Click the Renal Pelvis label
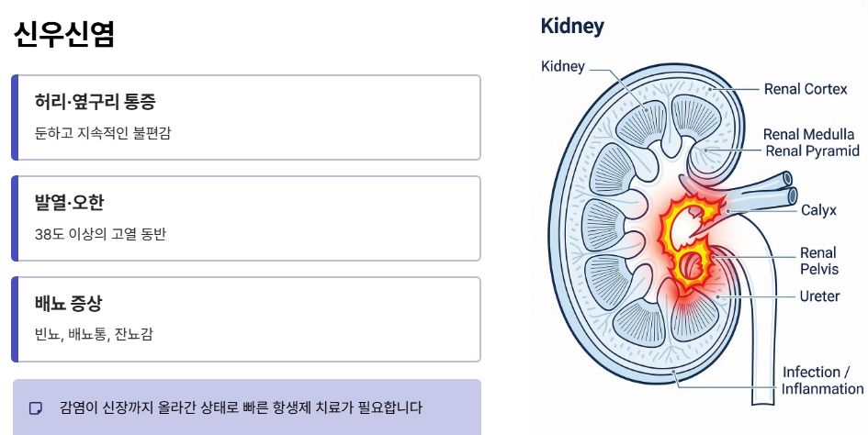Image resolution: width=868 pixels, height=435 pixels. [818, 261]
